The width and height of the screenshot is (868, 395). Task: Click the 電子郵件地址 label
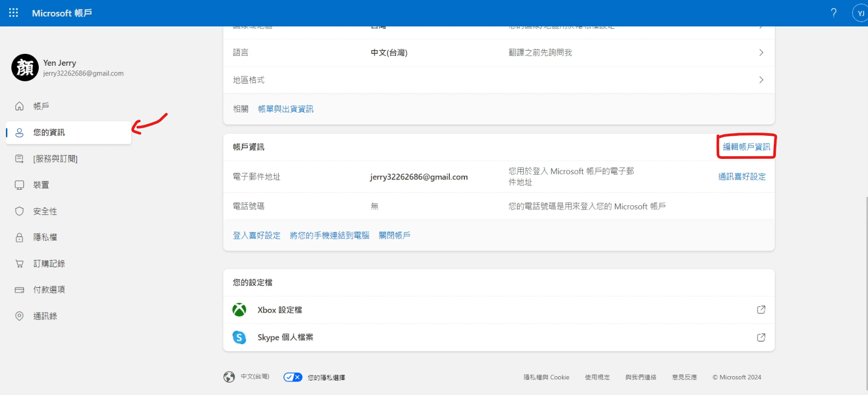256,177
